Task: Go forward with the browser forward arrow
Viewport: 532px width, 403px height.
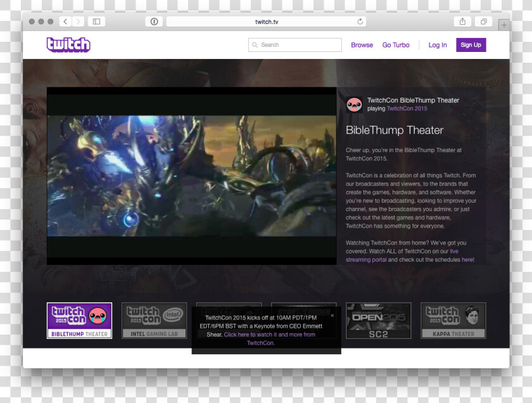Action: pyautogui.click(x=78, y=22)
